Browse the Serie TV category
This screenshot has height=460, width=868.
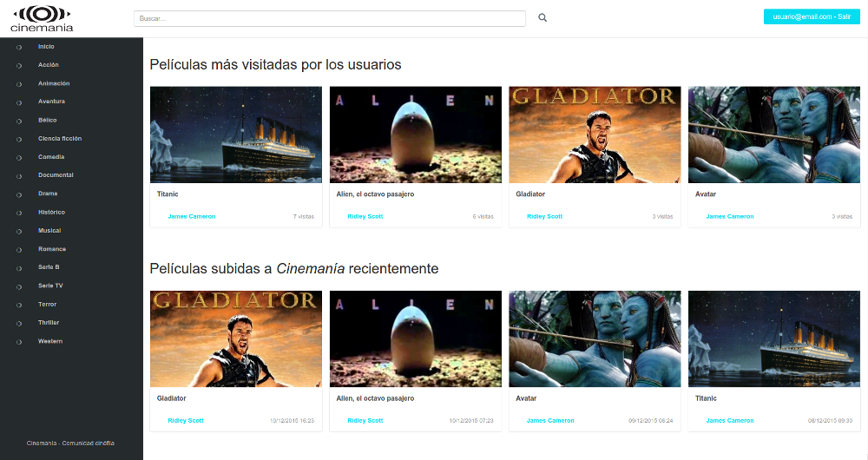pyautogui.click(x=50, y=286)
